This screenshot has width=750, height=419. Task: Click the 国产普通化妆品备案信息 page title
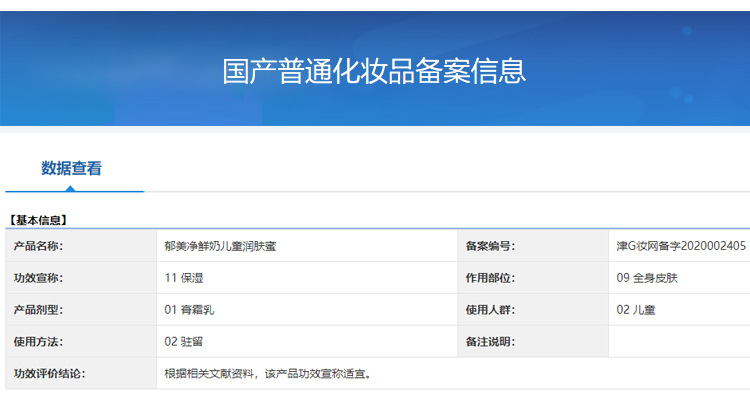pos(374,72)
